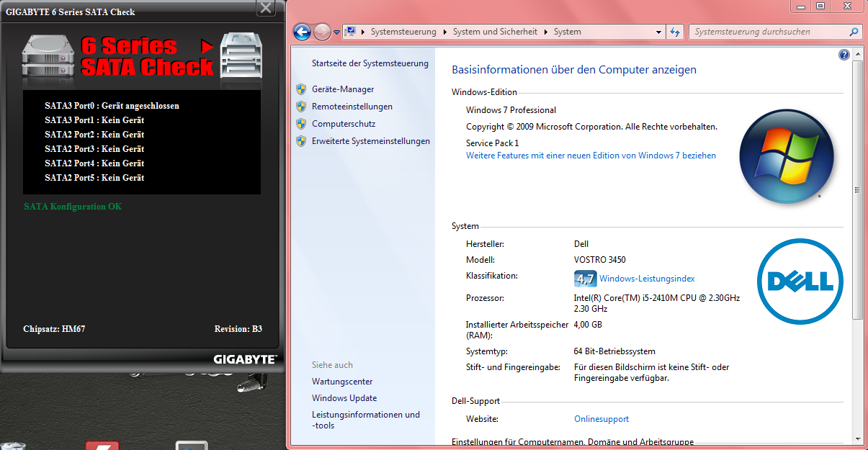Expand arrow after System und Sicherheit breadcrumb
The width and height of the screenshot is (868, 450).
(x=545, y=32)
